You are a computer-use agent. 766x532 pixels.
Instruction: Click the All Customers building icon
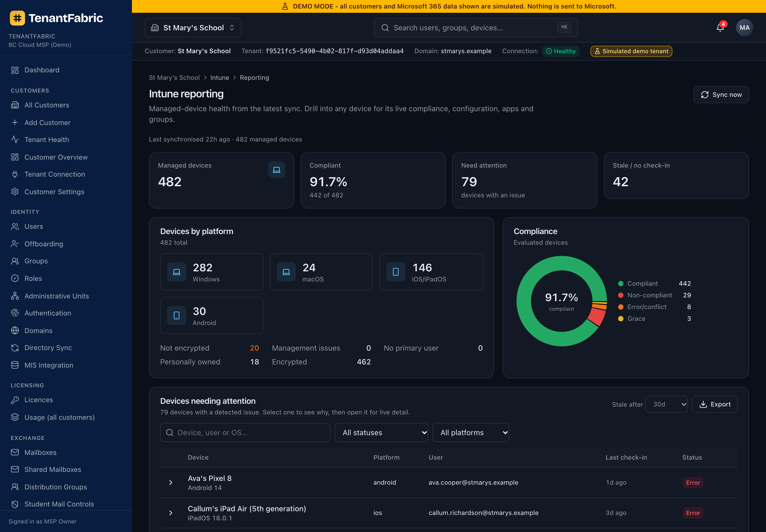[x=15, y=105]
